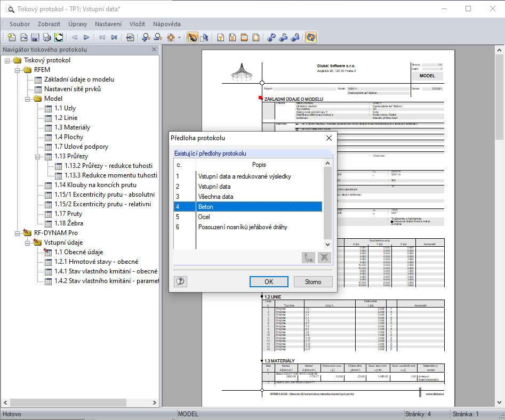Click the page icon with filter funnel
The width and height of the screenshot is (505, 420).
221,37
